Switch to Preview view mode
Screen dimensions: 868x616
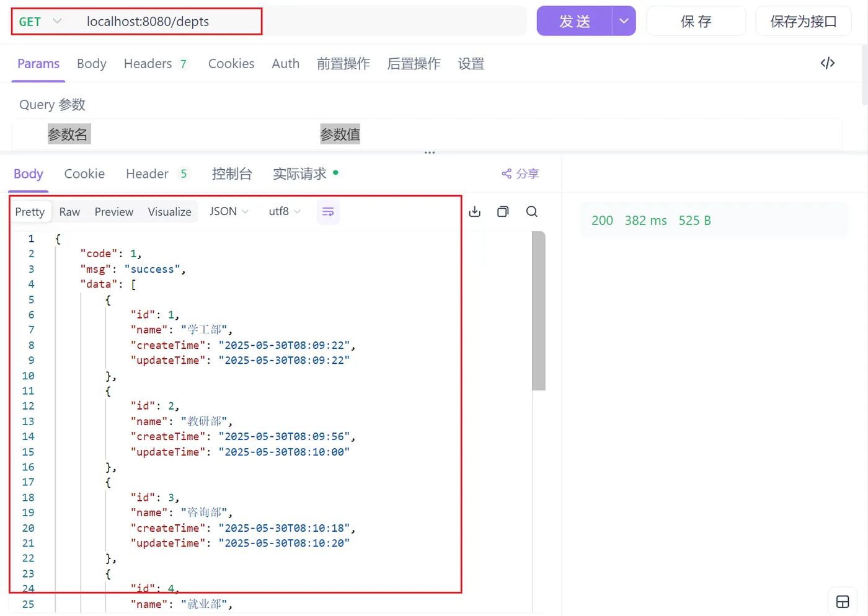114,211
